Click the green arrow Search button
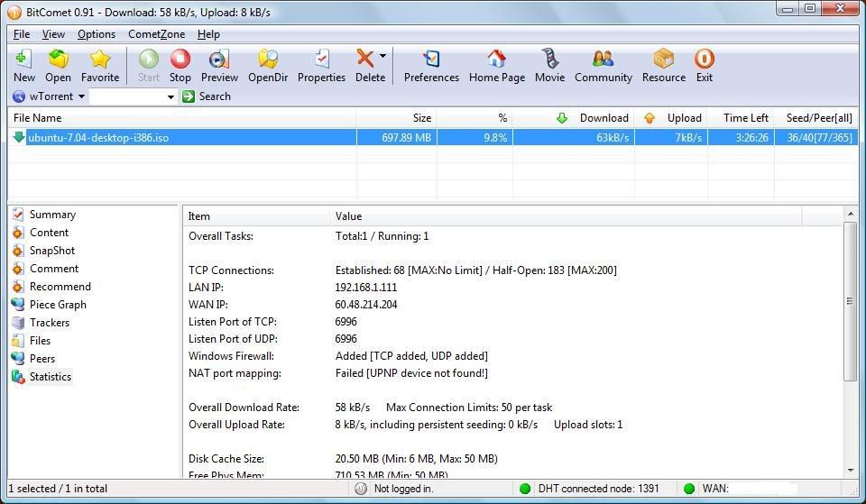Screen dimensions: 866x504 pyautogui.click(x=189, y=96)
